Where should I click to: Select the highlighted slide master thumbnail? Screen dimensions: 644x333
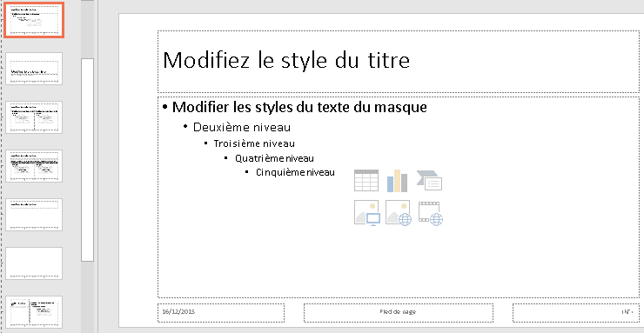34,20
